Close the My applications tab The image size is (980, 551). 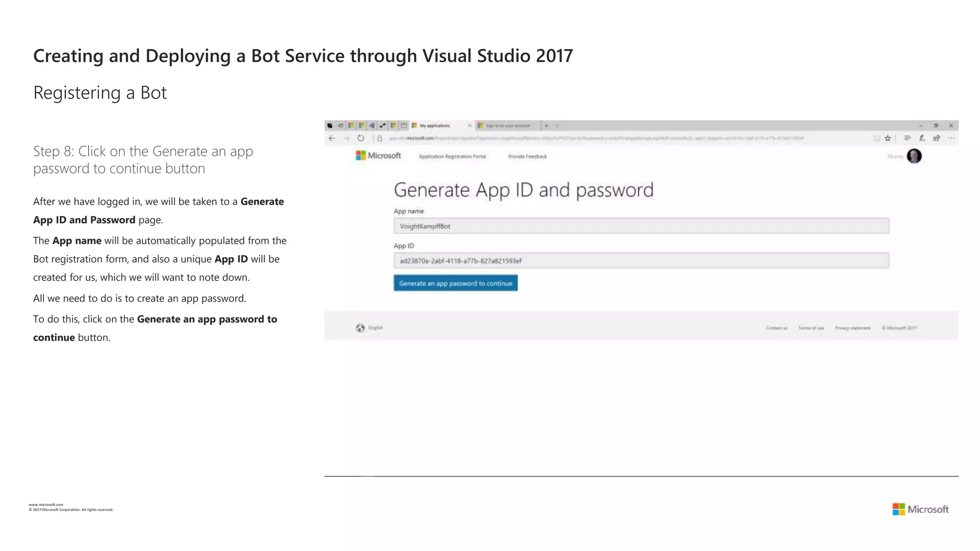pyautogui.click(x=469, y=126)
